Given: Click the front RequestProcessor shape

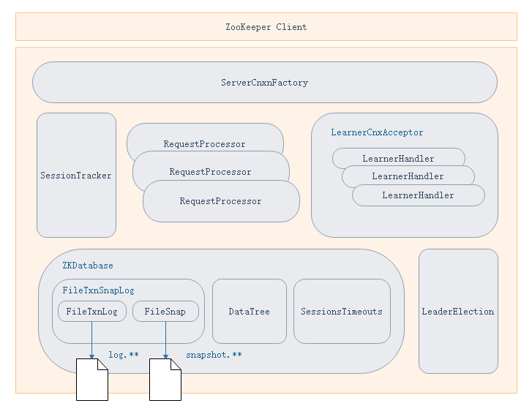Looking at the screenshot, I should 221,201.
